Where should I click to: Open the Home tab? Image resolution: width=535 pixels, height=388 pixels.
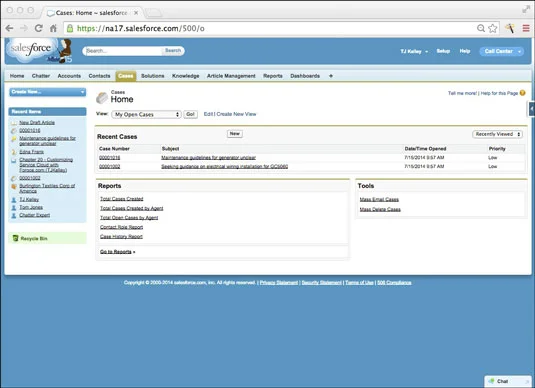pyautogui.click(x=17, y=76)
